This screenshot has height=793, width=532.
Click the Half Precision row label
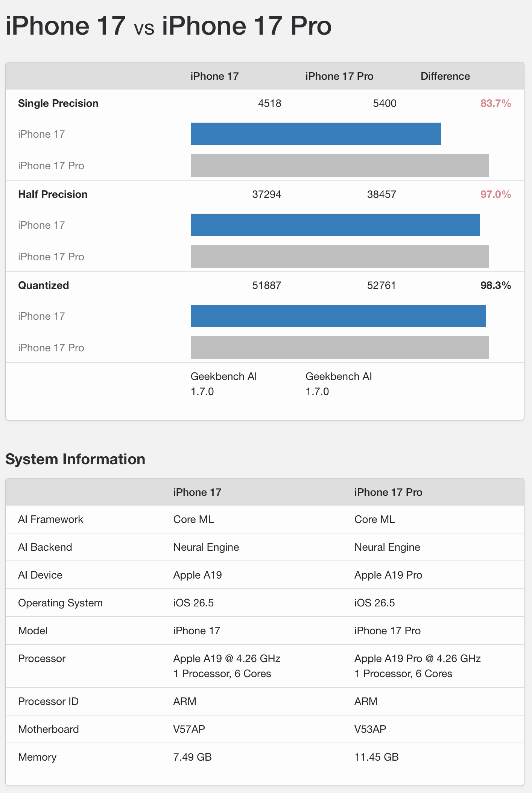pos(53,194)
